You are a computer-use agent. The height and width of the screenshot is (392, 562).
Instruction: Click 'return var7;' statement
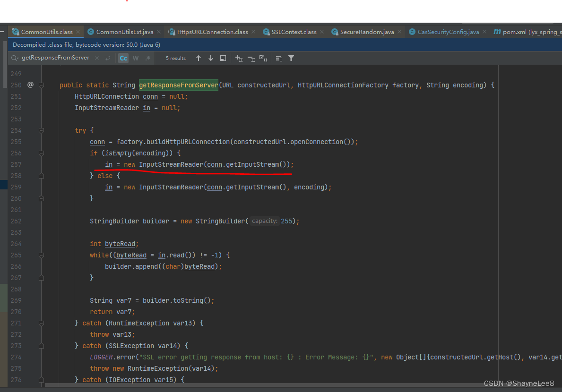[112, 312]
